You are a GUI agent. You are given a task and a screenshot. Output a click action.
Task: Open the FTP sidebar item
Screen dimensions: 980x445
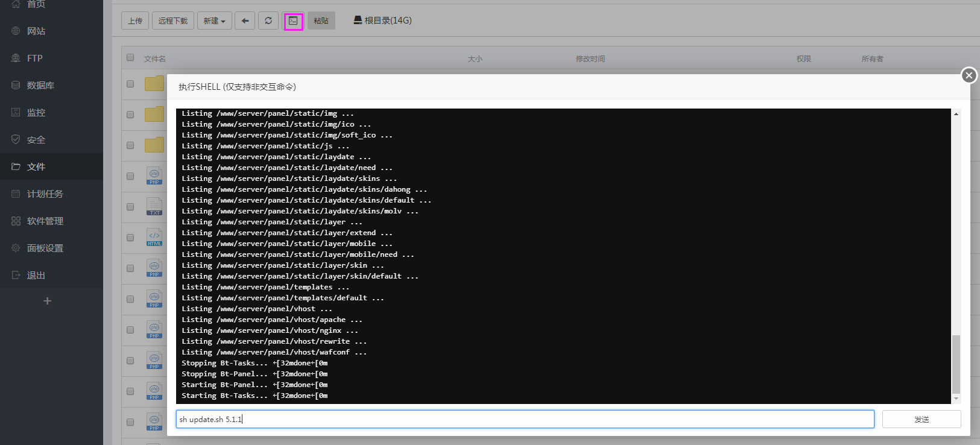coord(51,58)
